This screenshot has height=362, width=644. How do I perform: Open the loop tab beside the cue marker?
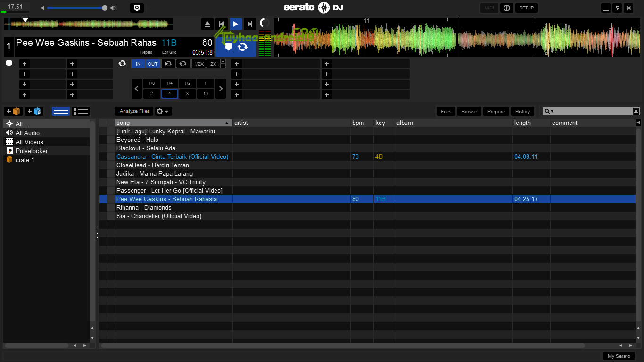pos(242,47)
